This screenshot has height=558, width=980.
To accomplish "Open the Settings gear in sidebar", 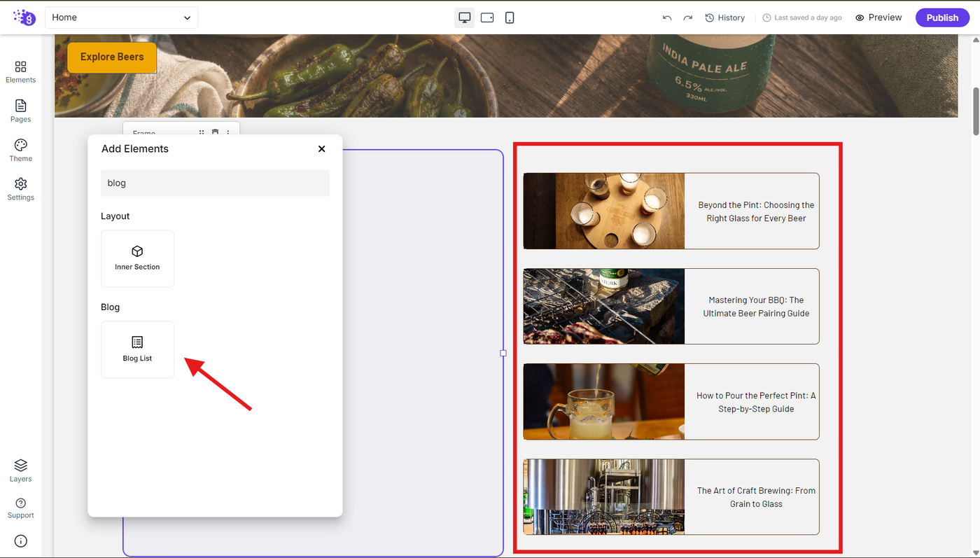I will pyautogui.click(x=20, y=189).
